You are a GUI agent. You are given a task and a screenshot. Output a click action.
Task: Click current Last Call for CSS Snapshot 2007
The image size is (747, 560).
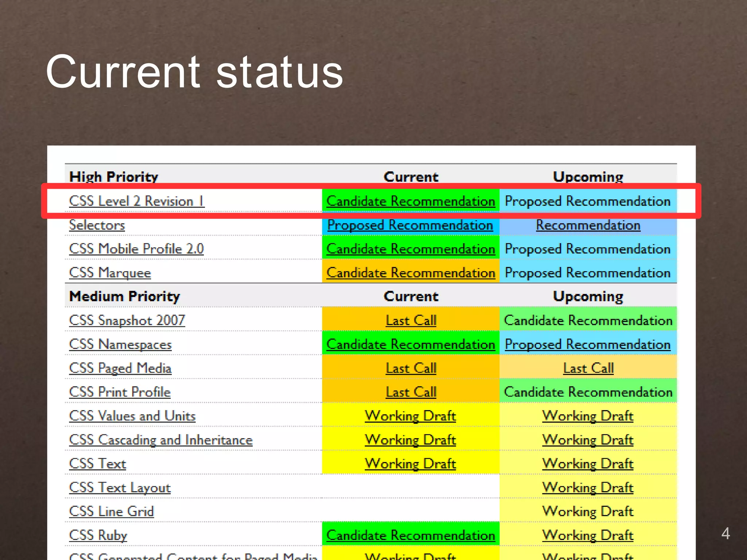tap(411, 320)
